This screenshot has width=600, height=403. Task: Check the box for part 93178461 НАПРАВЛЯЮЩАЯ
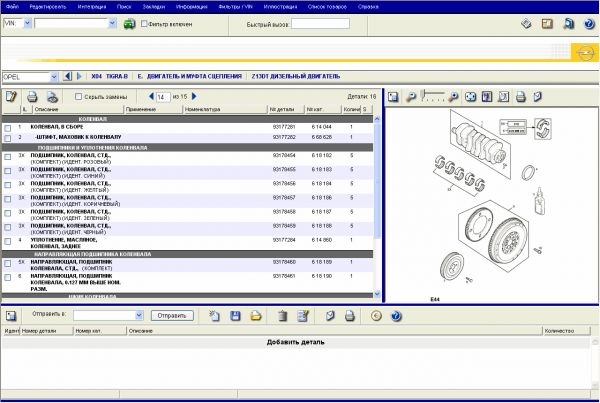coord(8,277)
